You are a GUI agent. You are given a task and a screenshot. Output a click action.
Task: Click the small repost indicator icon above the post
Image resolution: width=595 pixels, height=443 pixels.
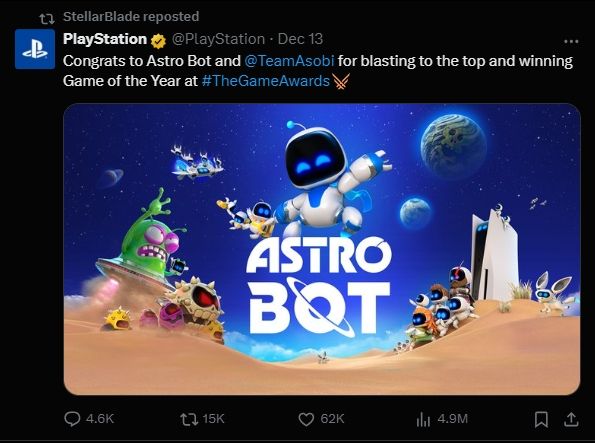point(47,19)
